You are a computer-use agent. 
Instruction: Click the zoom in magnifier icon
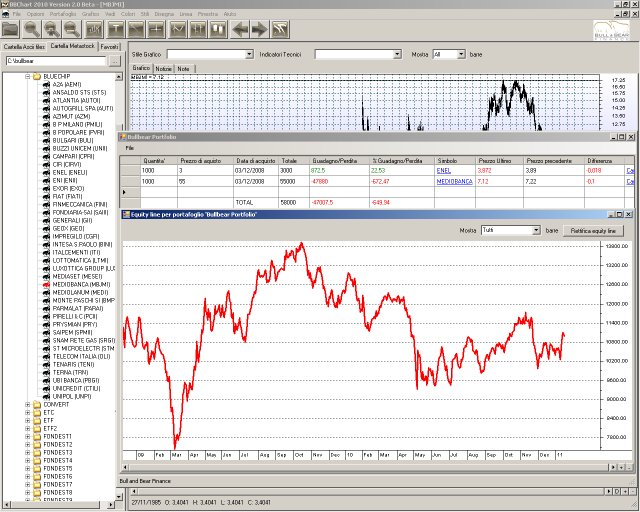tap(52, 29)
